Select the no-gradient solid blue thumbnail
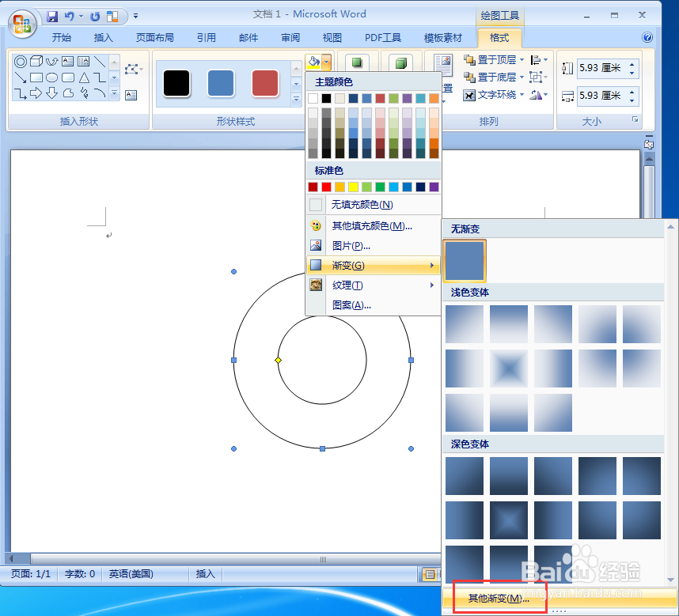This screenshot has height=616, width=679. click(465, 261)
